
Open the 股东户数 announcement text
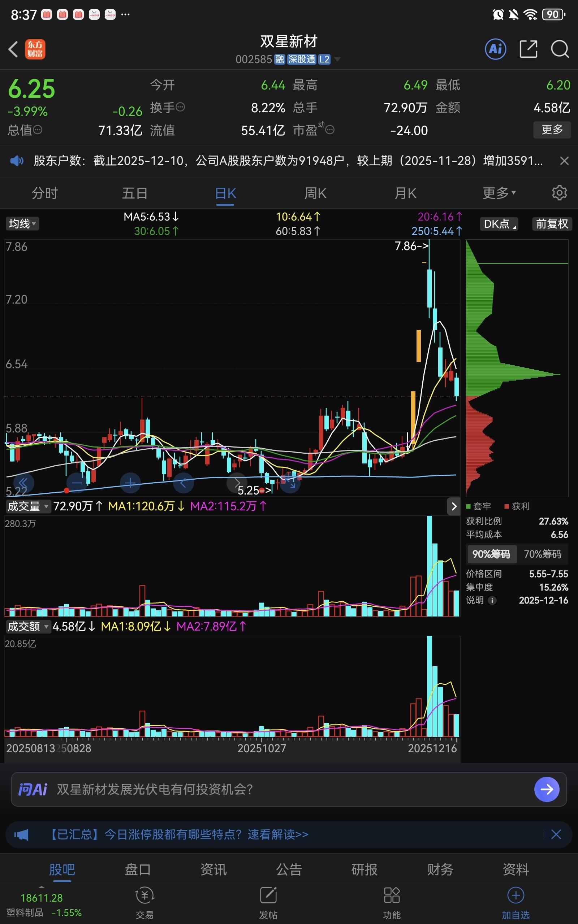[288, 161]
